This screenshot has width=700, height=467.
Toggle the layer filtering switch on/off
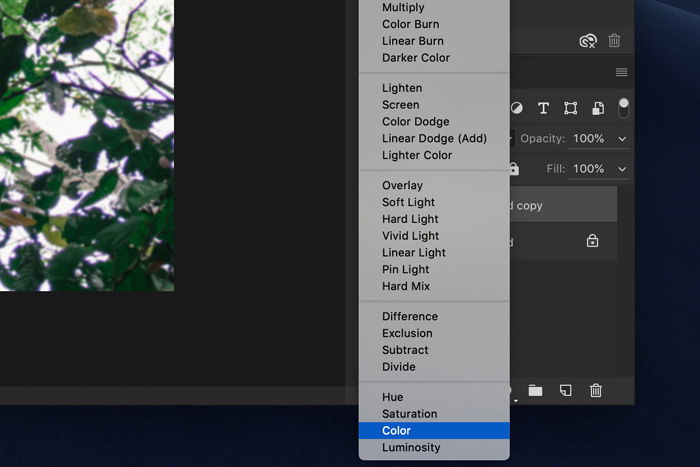624,108
